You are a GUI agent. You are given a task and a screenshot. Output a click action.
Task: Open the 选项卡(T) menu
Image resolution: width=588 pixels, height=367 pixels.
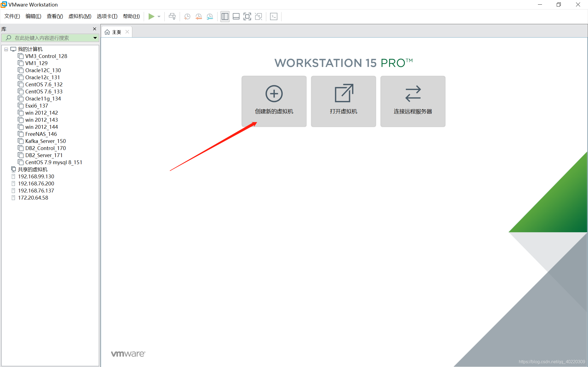click(x=107, y=16)
